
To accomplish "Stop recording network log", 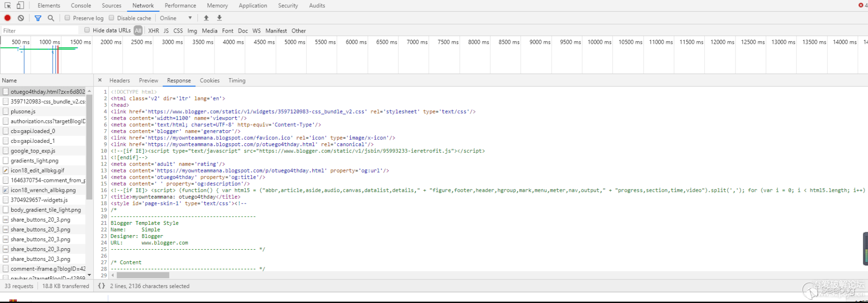I will click(8, 18).
